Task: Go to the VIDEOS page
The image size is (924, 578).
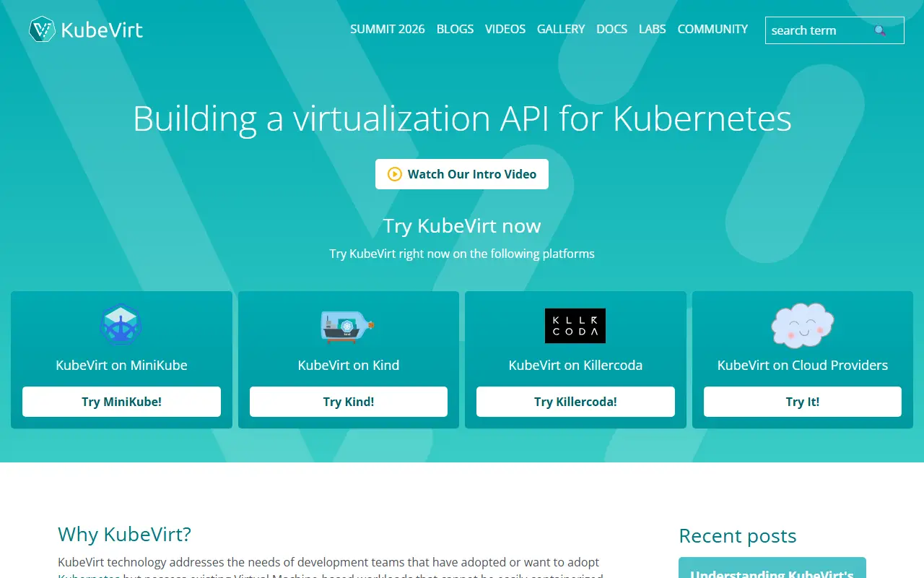Action: pyautogui.click(x=505, y=29)
